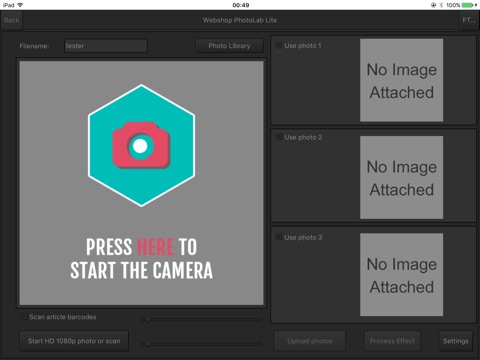Click PRESS HERE TO START THE CAMERA text
Image resolution: width=480 pixels, height=360 pixels.
[141, 259]
